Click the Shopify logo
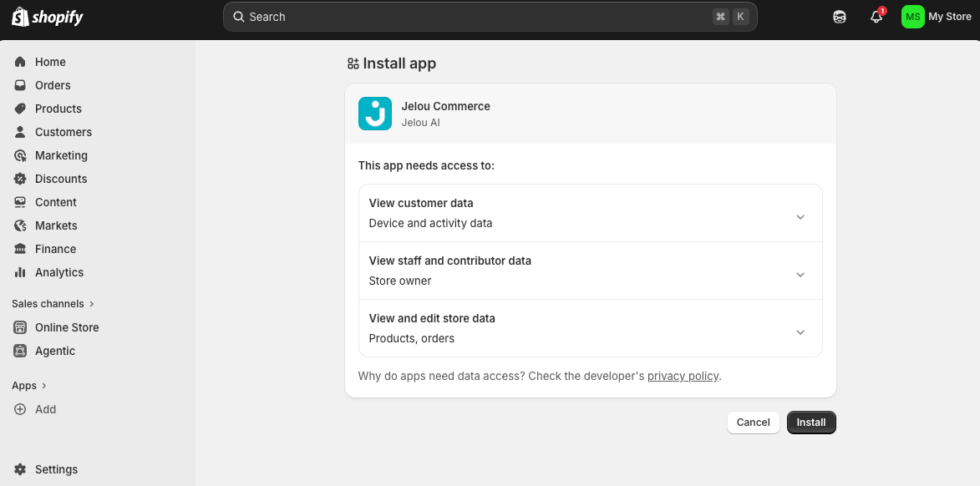 pyautogui.click(x=48, y=17)
